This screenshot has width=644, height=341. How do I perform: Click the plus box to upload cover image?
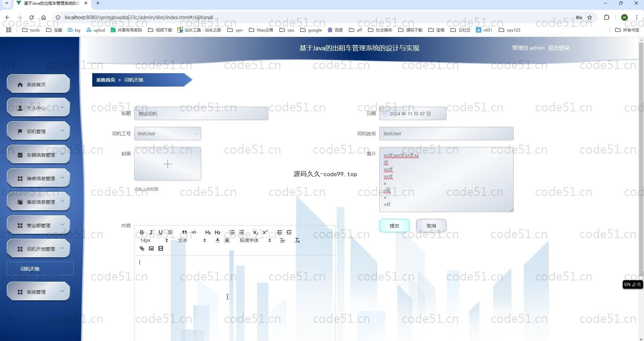[x=167, y=164]
